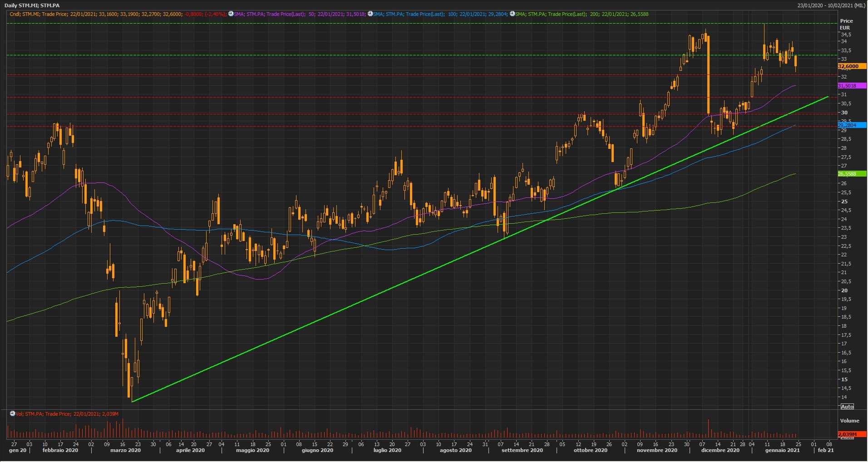
Task: Select the green SMA 200 legend text
Action: 582,14
